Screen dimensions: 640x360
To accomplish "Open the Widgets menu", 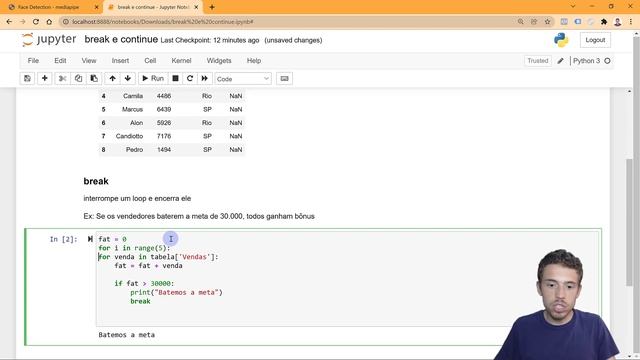I will (219, 60).
